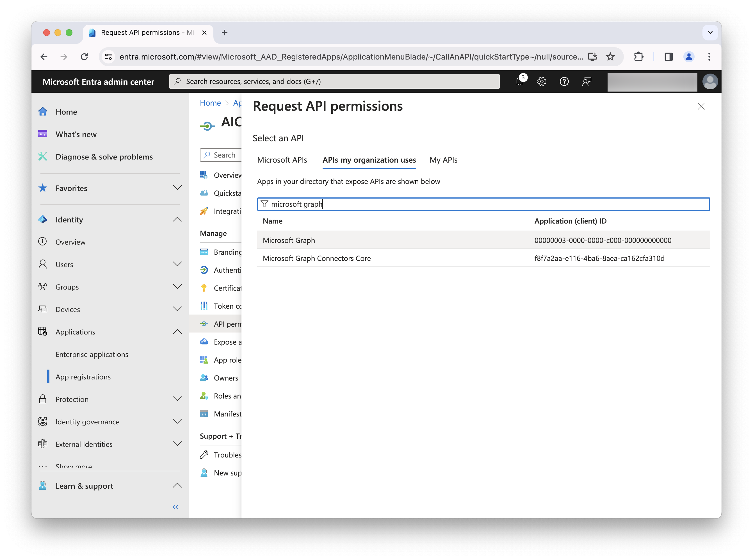Image resolution: width=753 pixels, height=560 pixels.
Task: Click the settings gear icon in top bar
Action: (541, 82)
